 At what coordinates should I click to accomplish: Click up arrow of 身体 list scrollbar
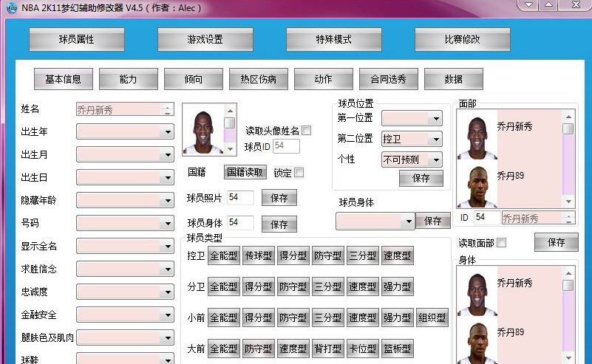pyautogui.click(x=568, y=272)
